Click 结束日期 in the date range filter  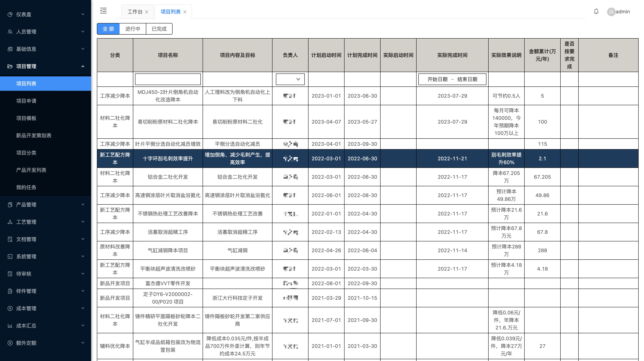pyautogui.click(x=467, y=79)
